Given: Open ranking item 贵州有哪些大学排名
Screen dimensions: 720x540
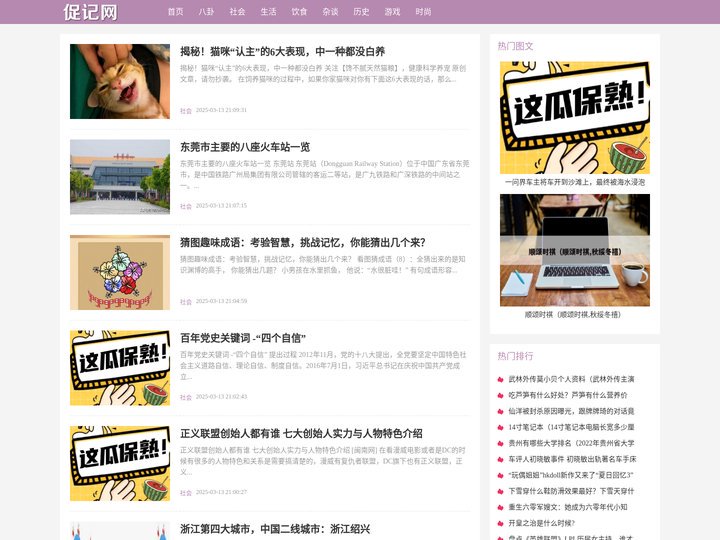Looking at the screenshot, I should pyautogui.click(x=571, y=444).
